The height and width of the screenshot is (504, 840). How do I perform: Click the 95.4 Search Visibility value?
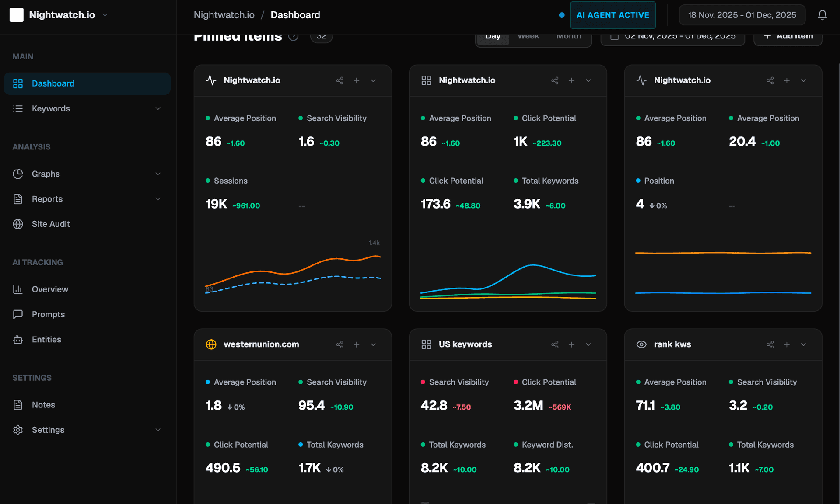pos(311,406)
